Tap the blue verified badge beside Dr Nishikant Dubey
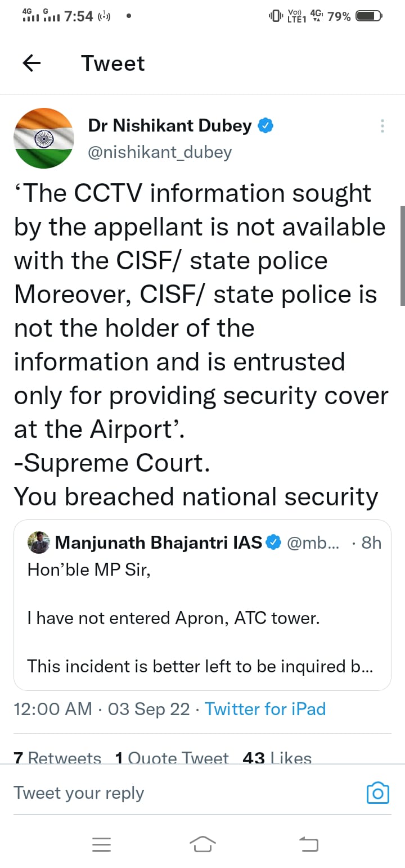The height and width of the screenshot is (868, 405). coord(265,126)
